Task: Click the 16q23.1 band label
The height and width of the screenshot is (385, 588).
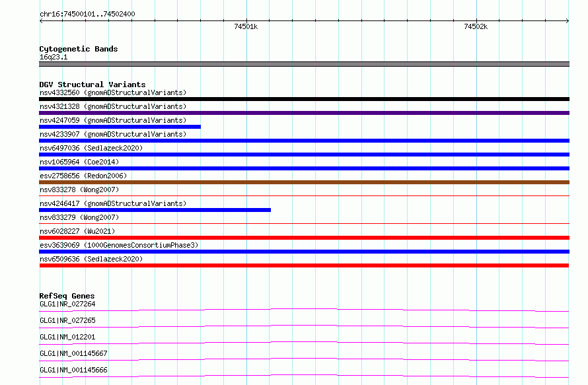Action: point(54,57)
